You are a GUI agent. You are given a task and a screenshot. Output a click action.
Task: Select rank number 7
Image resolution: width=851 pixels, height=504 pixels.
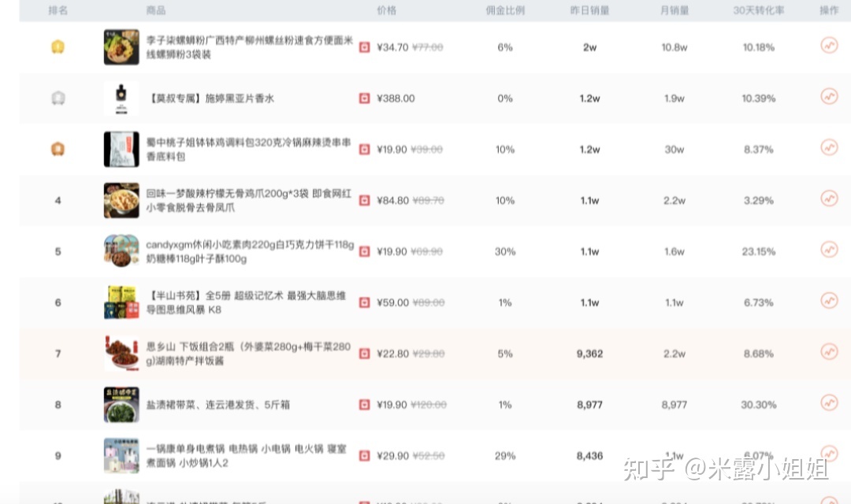(58, 353)
